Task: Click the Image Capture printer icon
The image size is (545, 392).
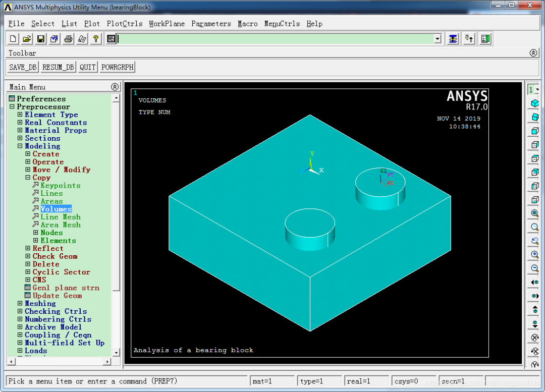Action: click(x=69, y=39)
